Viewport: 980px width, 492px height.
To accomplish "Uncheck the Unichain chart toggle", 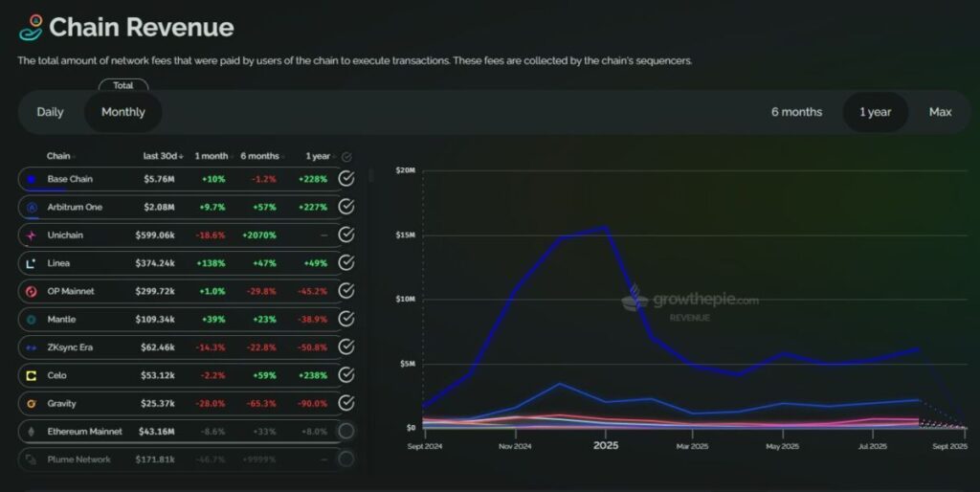I will pyautogui.click(x=346, y=235).
